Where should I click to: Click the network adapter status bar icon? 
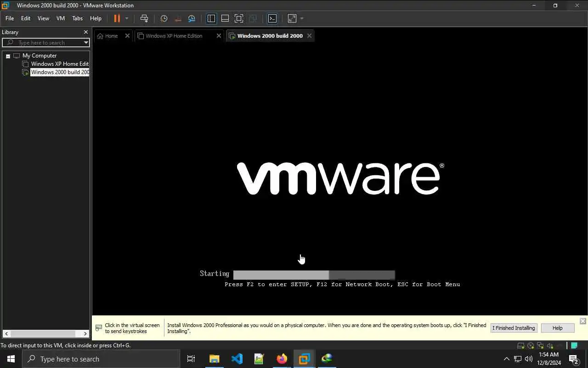[540, 345]
